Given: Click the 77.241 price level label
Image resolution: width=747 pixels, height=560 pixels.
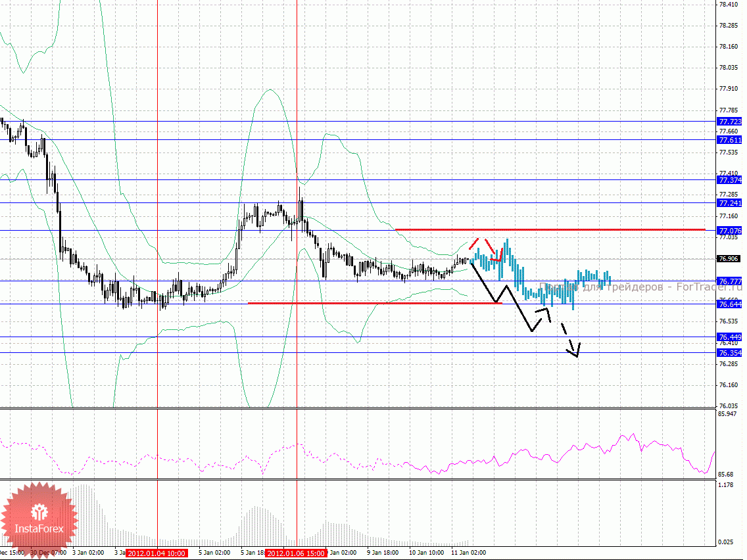Looking at the screenshot, I should pyautogui.click(x=730, y=203).
